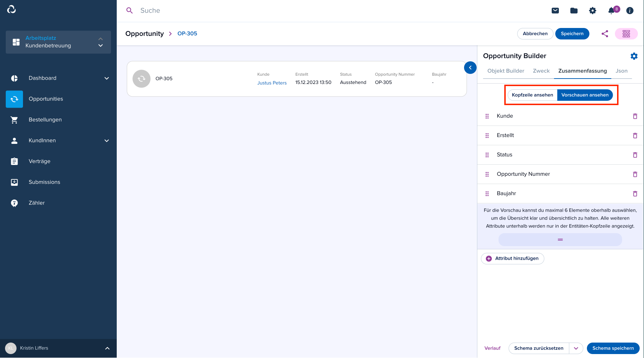The height and width of the screenshot is (358, 644).
Task: Click the Opportunities sidebar icon
Action: (14, 99)
